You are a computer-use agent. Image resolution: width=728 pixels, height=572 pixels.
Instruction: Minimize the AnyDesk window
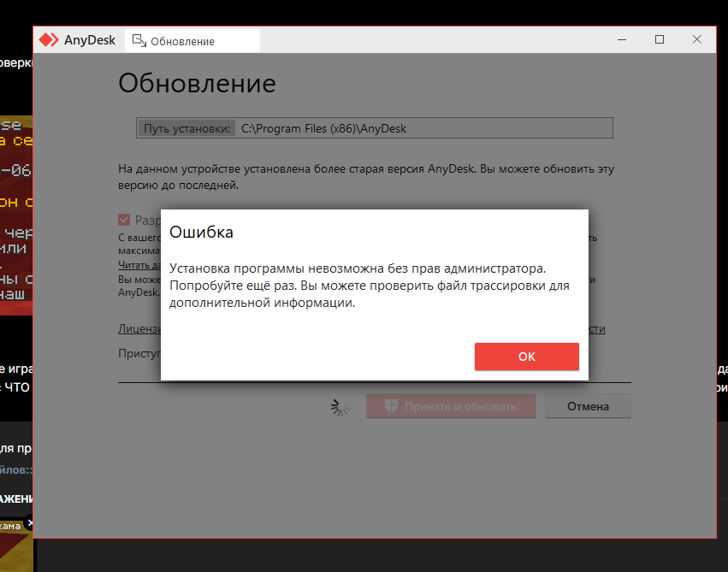[622, 39]
